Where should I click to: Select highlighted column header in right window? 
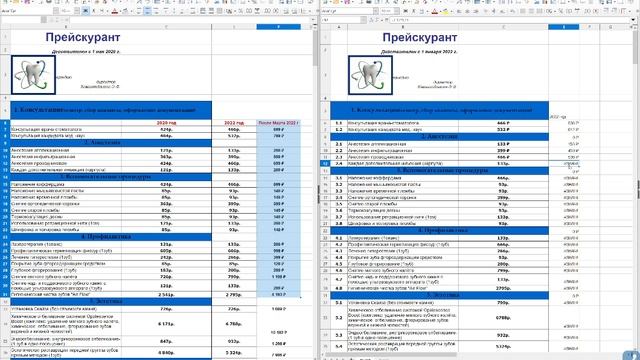click(x=564, y=27)
